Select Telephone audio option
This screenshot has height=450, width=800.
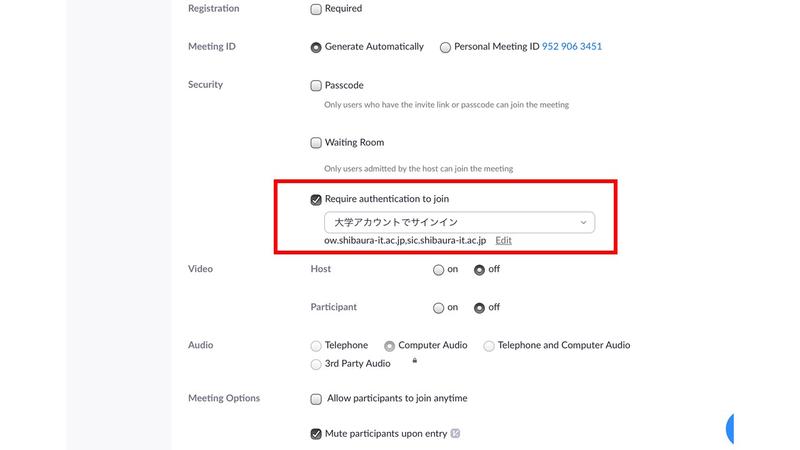coord(316,346)
